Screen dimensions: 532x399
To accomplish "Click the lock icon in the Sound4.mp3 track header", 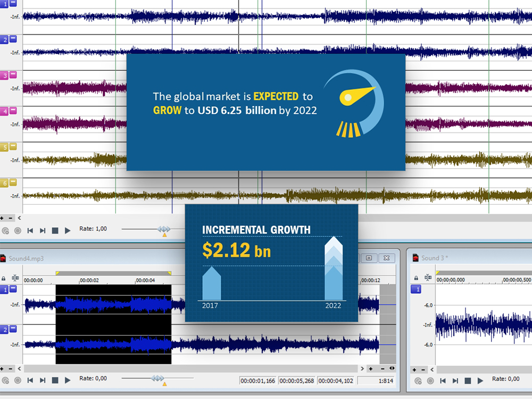I will coord(4,277).
